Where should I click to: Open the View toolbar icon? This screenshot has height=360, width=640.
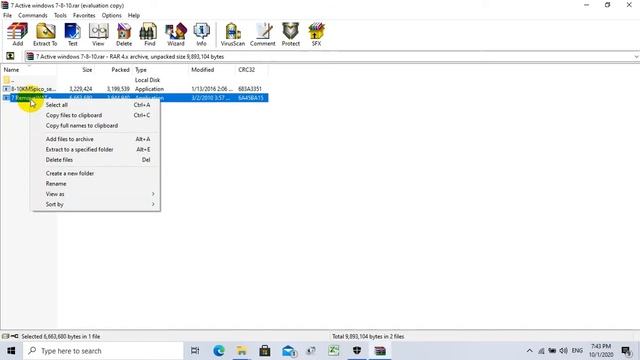pyautogui.click(x=98, y=34)
